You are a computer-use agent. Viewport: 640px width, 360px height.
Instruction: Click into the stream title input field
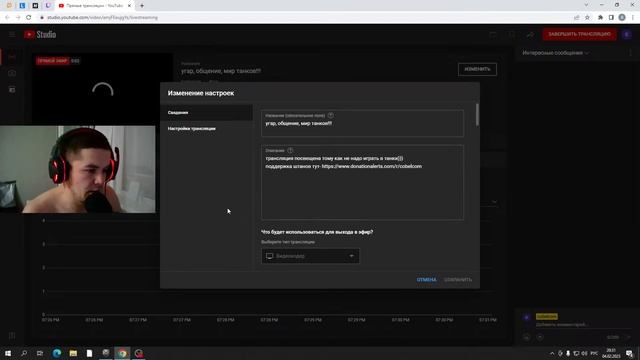(362, 123)
